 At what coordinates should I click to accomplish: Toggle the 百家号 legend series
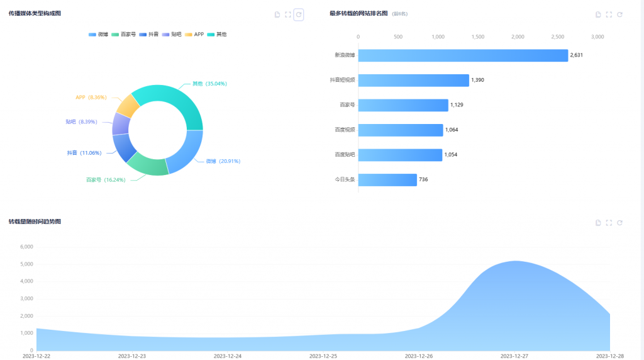click(124, 35)
